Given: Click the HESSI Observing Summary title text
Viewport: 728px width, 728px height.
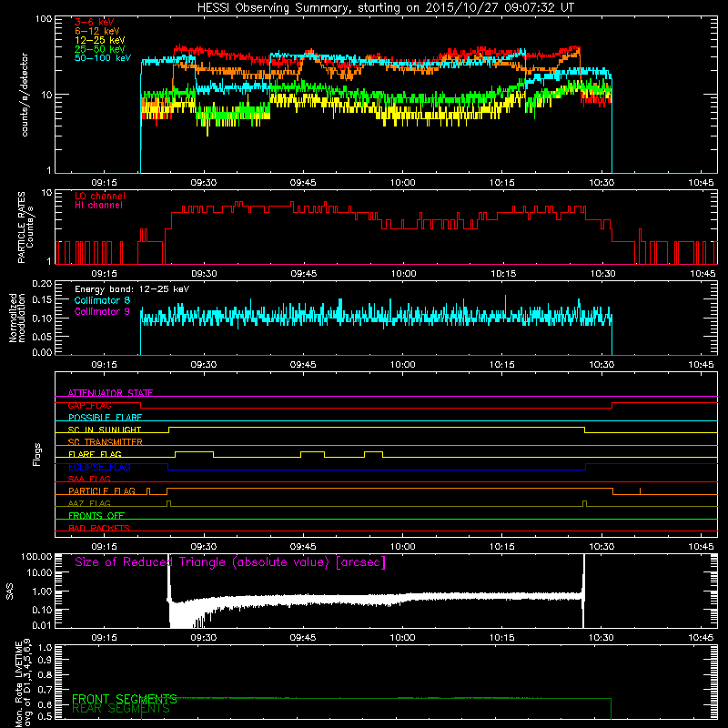Looking at the screenshot, I should click(x=385, y=8).
